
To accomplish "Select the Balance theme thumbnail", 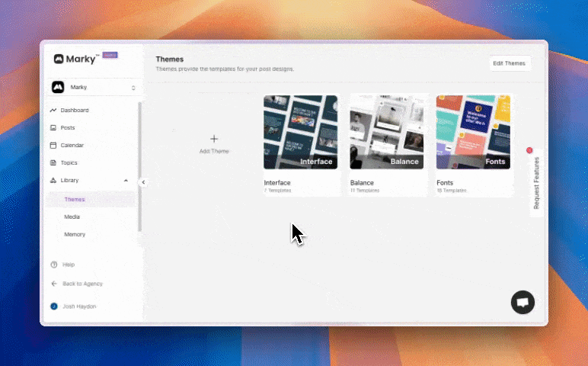I will pos(387,132).
